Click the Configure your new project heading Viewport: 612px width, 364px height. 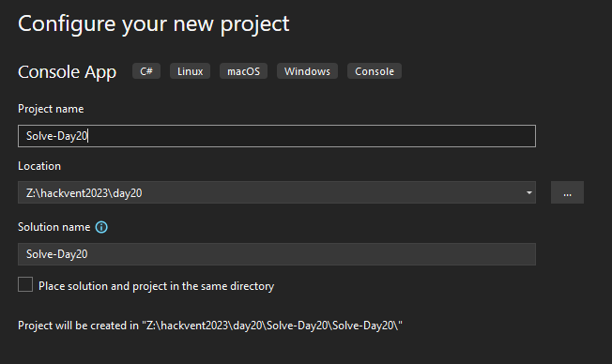(153, 24)
